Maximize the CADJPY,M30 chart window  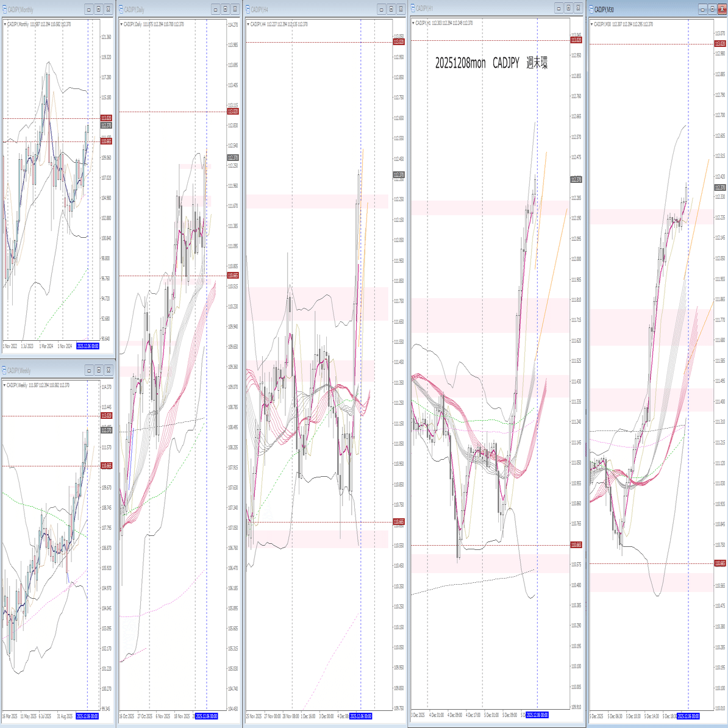click(x=713, y=9)
